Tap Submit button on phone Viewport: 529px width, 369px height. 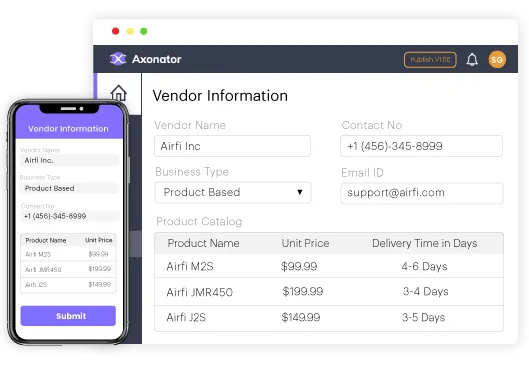coord(68,316)
